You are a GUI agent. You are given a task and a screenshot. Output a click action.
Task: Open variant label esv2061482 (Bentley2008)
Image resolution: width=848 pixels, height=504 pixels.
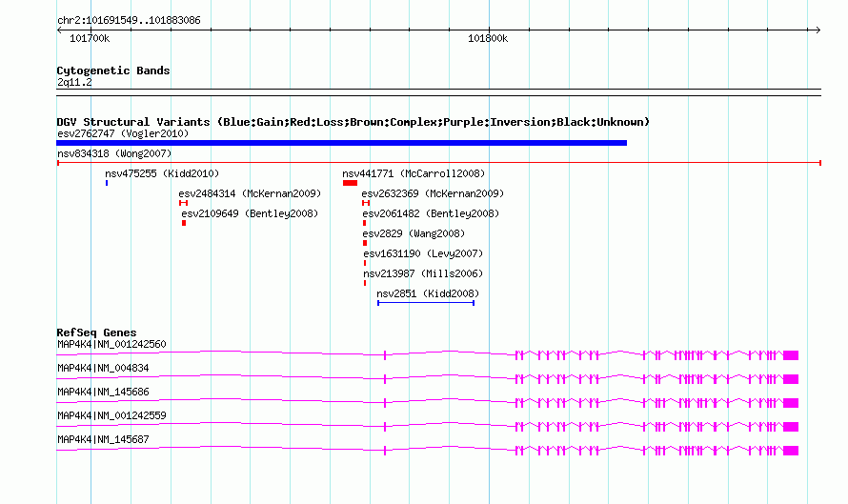pos(431,213)
